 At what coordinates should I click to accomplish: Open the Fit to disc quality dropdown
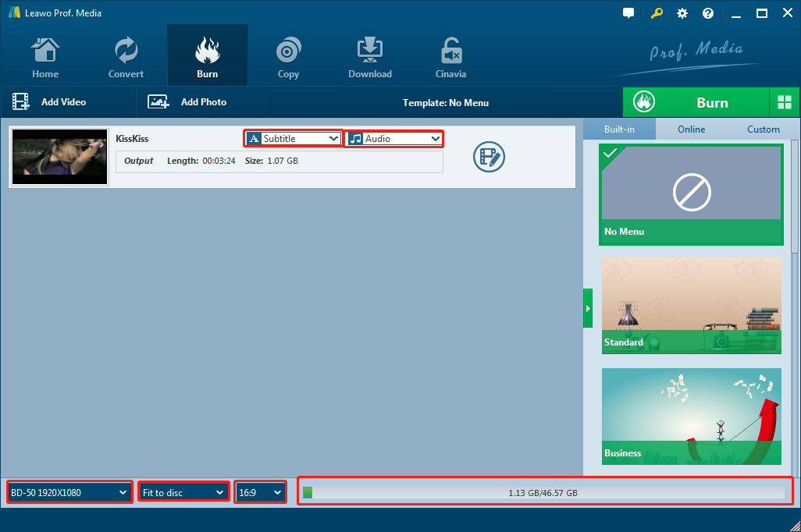184,493
